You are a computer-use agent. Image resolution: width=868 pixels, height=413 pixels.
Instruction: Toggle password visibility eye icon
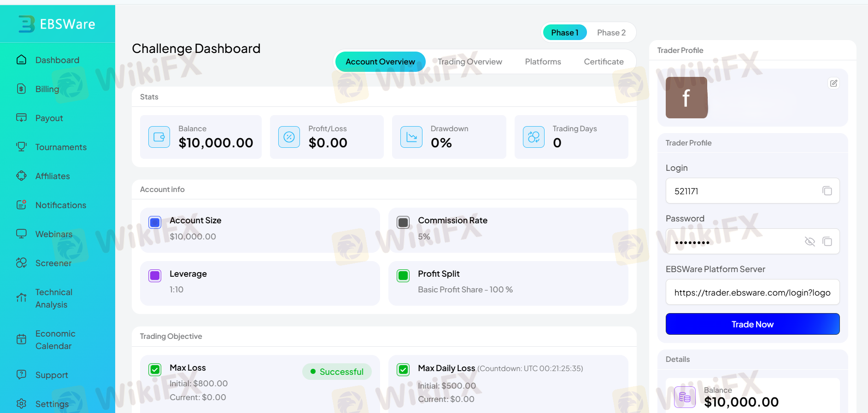pos(809,241)
